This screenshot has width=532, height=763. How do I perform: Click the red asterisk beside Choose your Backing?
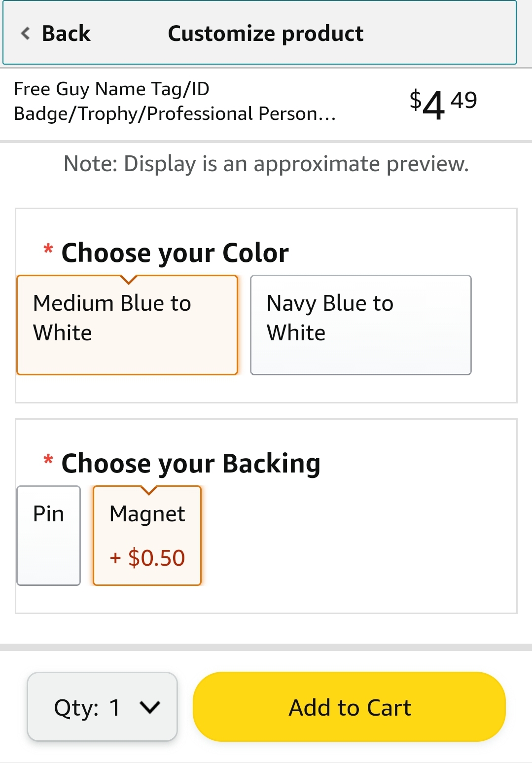[x=48, y=460]
